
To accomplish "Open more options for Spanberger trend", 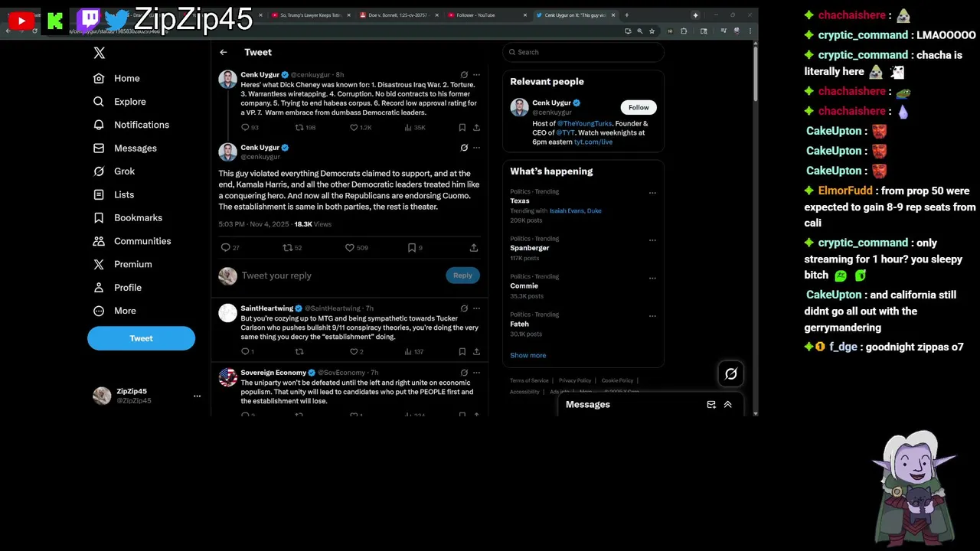I will [652, 240].
